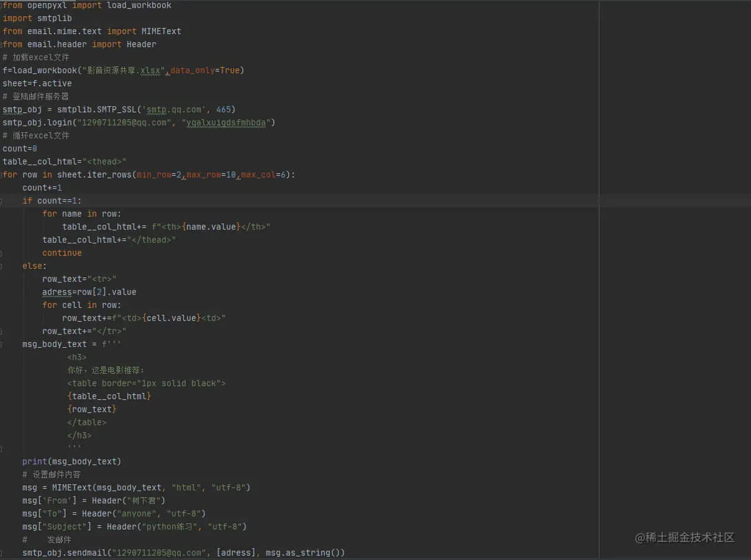This screenshot has height=560, width=751.
Task: Click the line 'count+=1'
Action: tap(42, 187)
